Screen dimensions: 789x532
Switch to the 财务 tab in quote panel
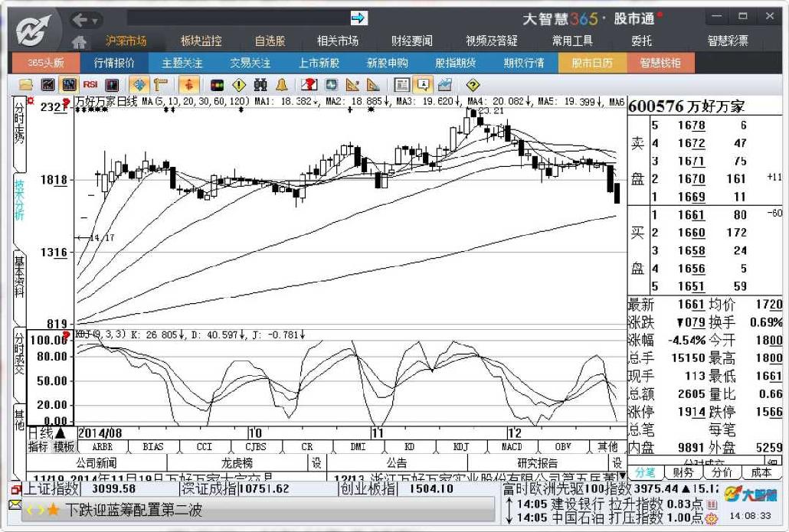(x=683, y=472)
